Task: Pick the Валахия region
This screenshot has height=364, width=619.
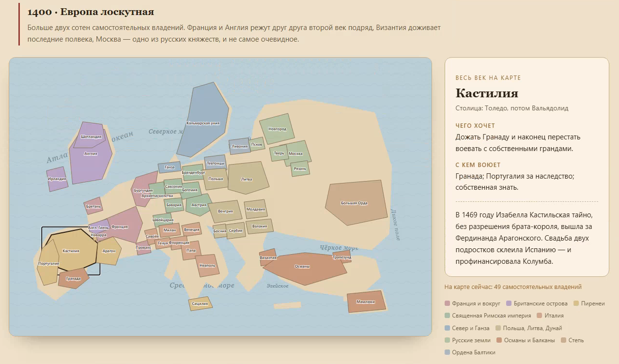Action: tap(260, 226)
